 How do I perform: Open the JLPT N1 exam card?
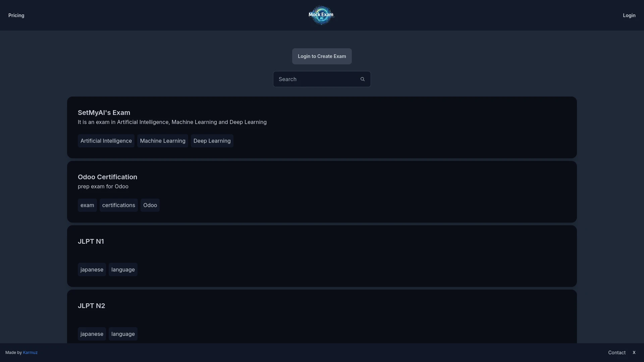click(x=91, y=241)
